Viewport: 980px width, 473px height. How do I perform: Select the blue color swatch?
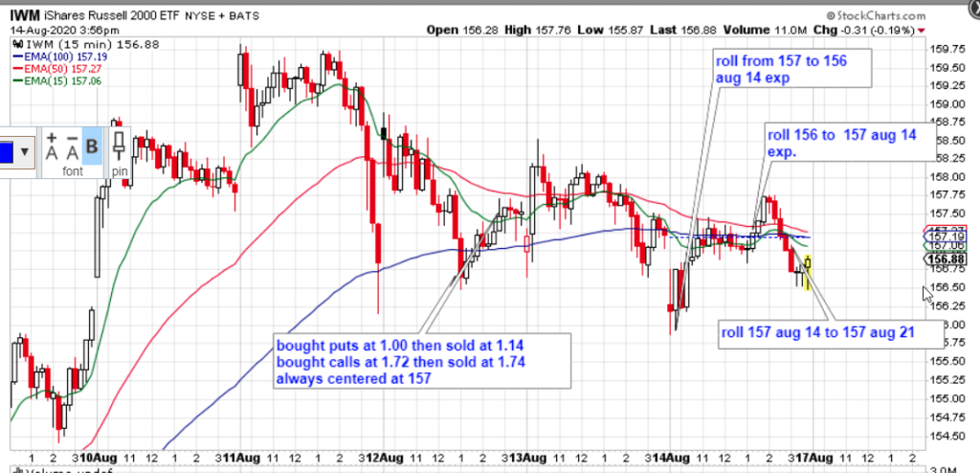[x=7, y=152]
